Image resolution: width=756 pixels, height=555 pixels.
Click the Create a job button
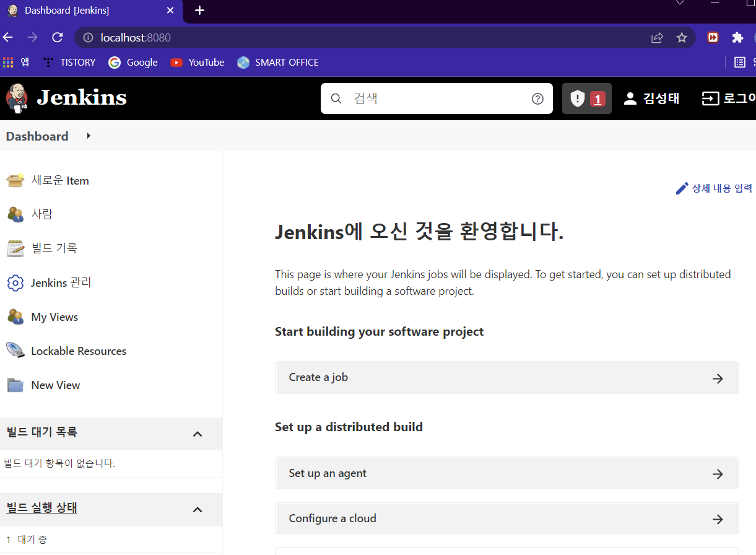pos(507,378)
